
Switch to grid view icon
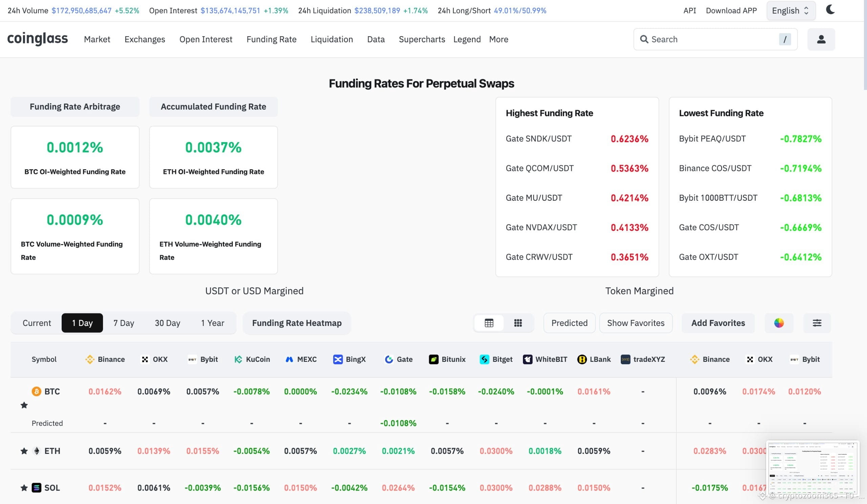tap(518, 323)
